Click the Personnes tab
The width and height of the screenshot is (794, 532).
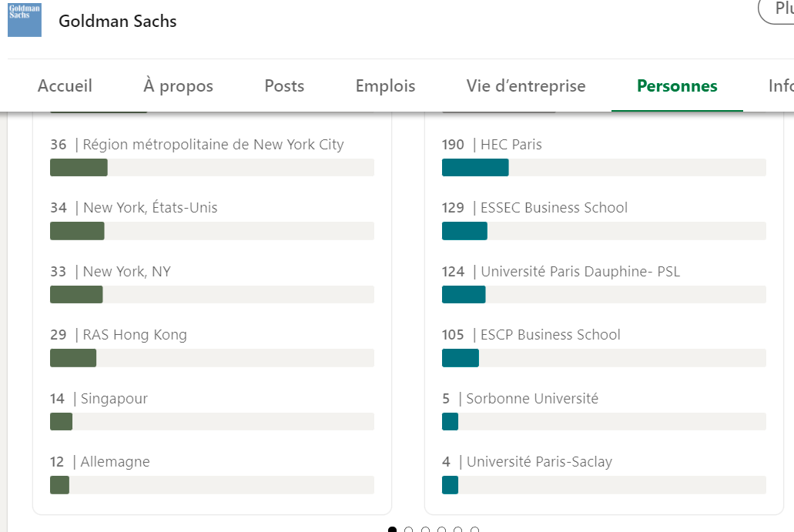[x=677, y=85]
